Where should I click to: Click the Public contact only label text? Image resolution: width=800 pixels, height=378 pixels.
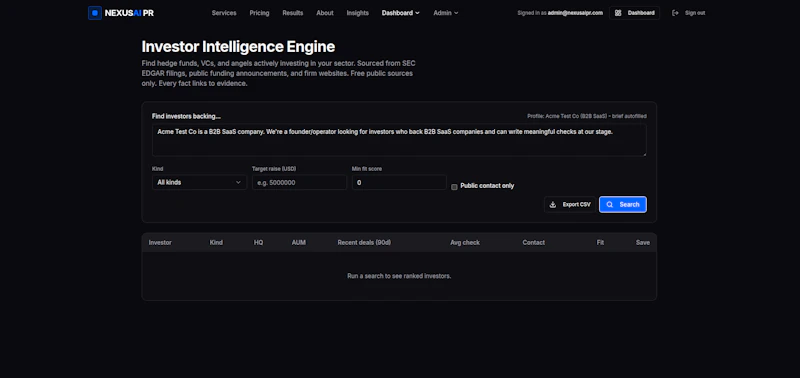click(x=487, y=186)
